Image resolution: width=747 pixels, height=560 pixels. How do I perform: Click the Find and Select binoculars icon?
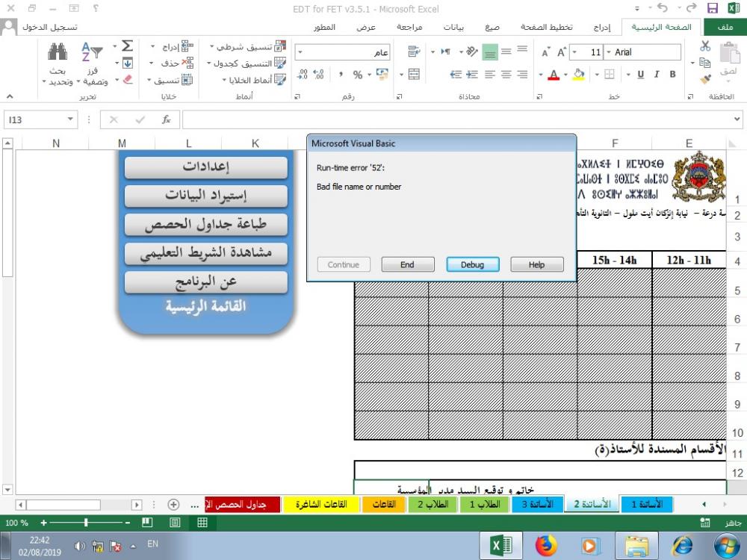(x=58, y=52)
